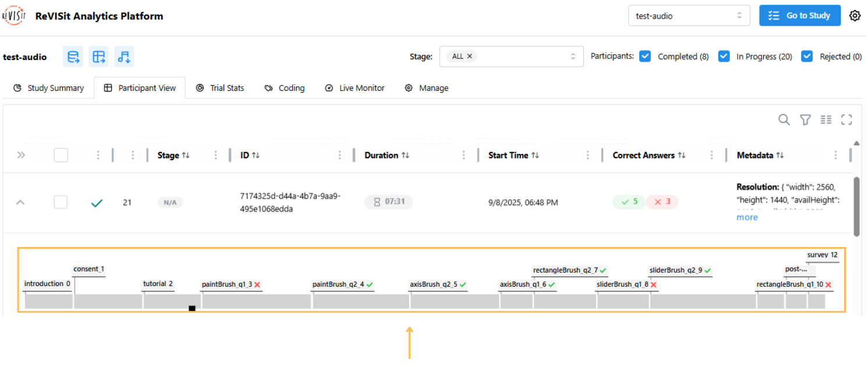Open the test-audio study dropdown
The image size is (868, 367).
point(689,15)
